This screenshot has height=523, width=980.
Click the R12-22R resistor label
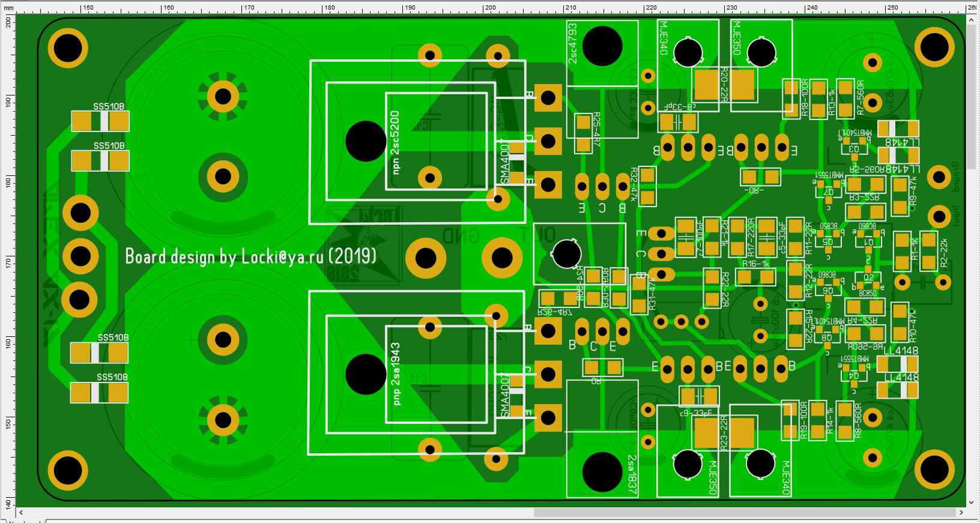(x=809, y=280)
